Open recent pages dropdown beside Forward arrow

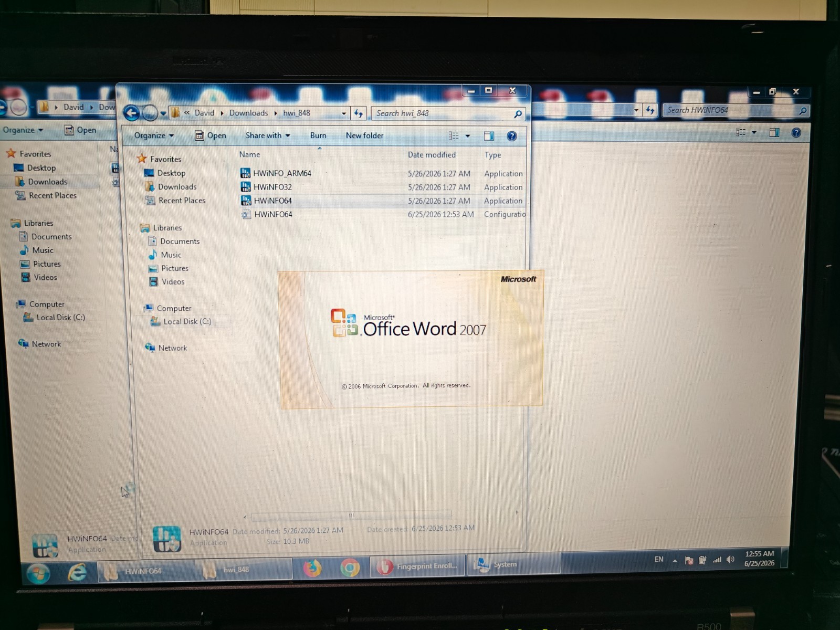click(x=163, y=113)
